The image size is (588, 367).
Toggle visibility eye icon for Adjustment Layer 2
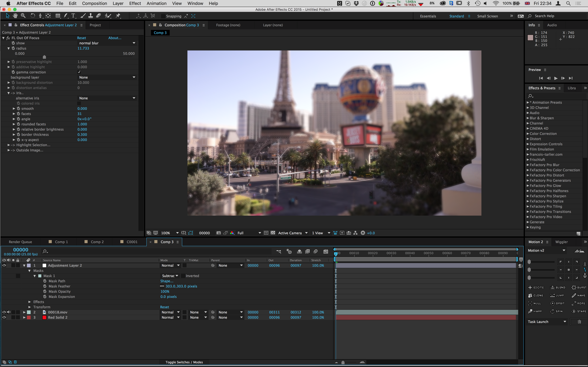4,265
